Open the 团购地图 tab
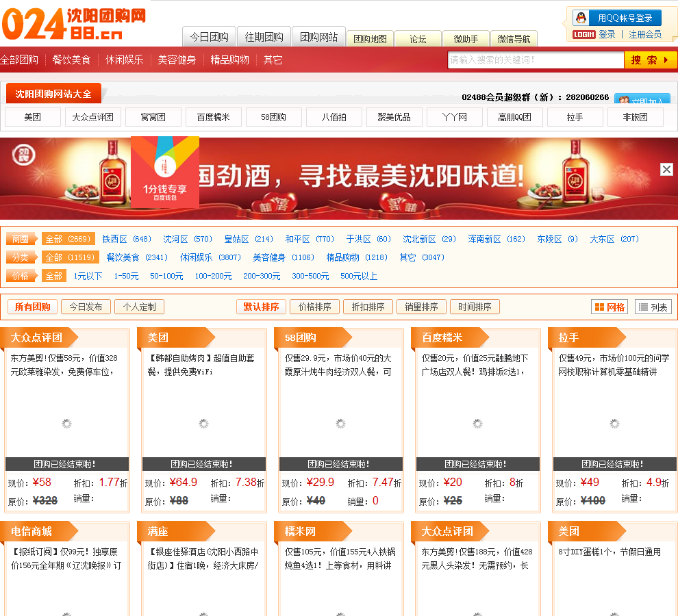The image size is (678, 616). 370,39
